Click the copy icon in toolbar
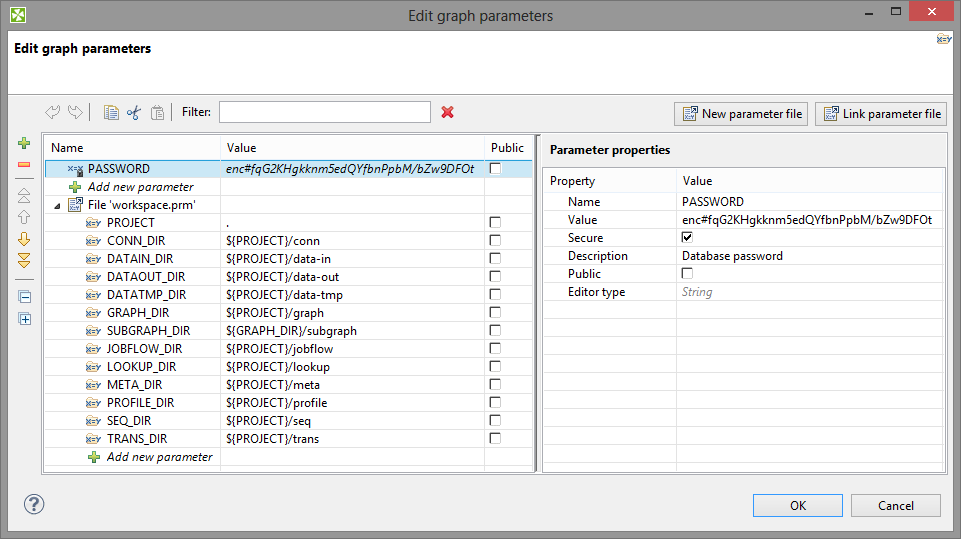 [x=112, y=113]
